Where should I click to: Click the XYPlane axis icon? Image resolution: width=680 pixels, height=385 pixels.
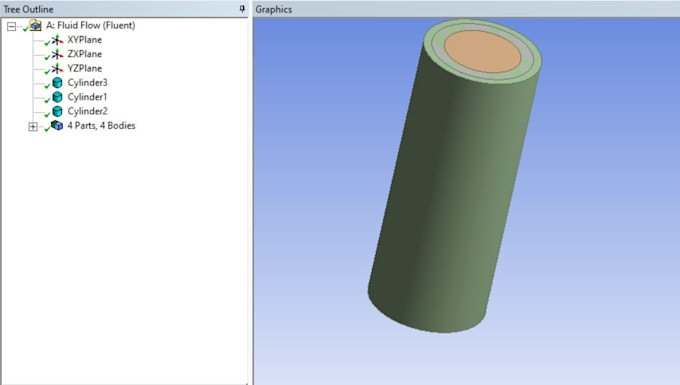click(x=57, y=40)
